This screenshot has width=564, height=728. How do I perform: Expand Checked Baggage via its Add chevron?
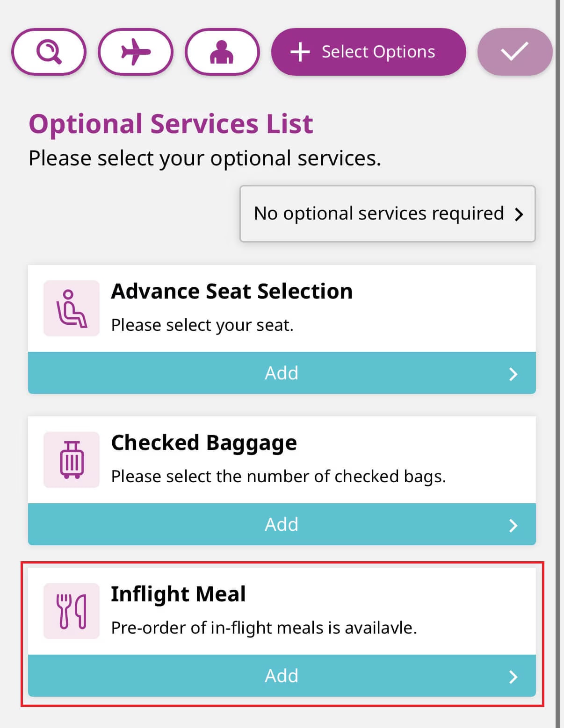[513, 525]
